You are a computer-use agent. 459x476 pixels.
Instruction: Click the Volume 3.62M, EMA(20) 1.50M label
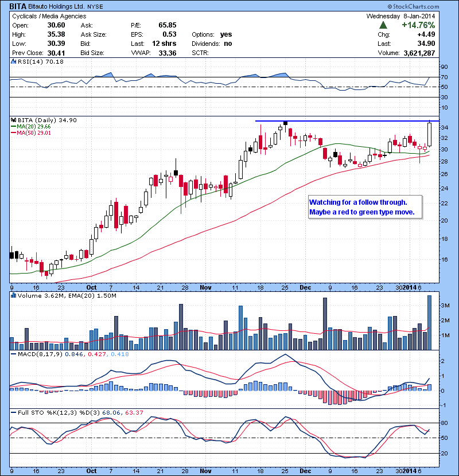click(x=67, y=295)
